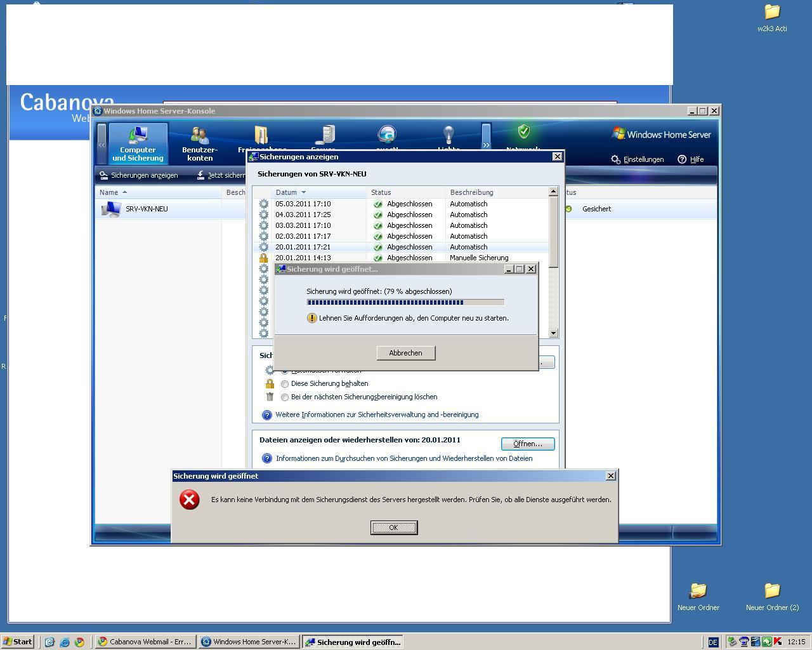The image size is (812, 650).
Task: Open the avast globe icon tab
Action: 386,138
